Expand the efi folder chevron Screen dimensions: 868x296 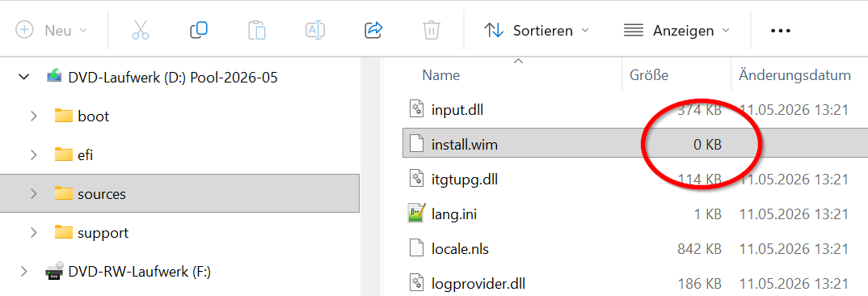click(x=34, y=154)
